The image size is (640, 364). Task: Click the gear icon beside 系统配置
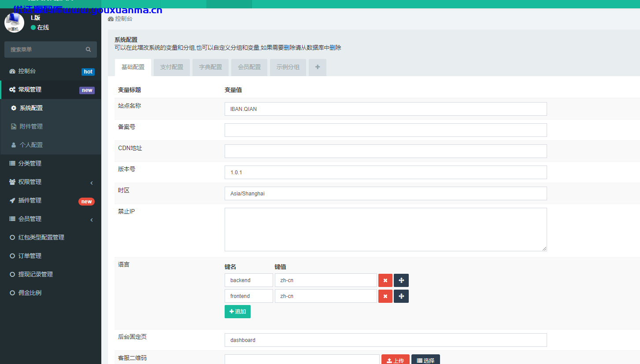click(14, 108)
